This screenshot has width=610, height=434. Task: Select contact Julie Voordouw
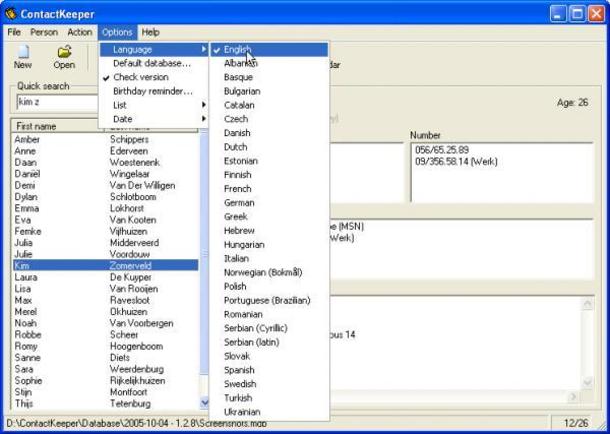pyautogui.click(x=106, y=254)
